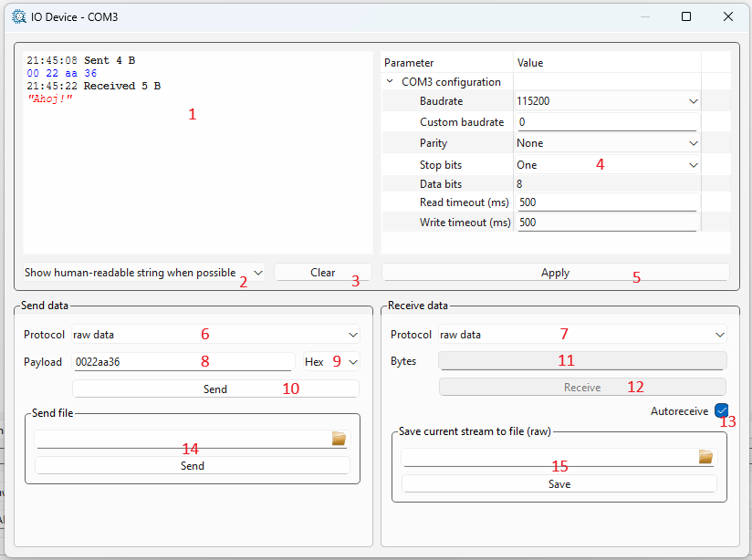This screenshot has width=752, height=560.
Task: Click Send button below the Payload field
Action: coord(215,389)
